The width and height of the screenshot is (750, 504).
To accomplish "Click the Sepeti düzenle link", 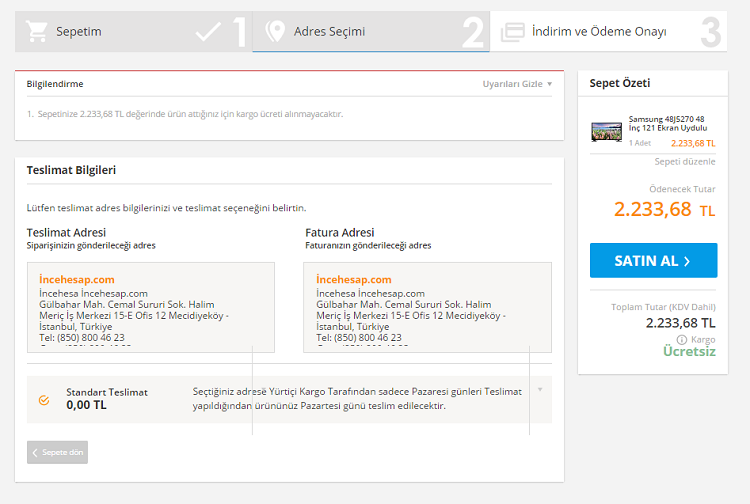I will tap(685, 161).
